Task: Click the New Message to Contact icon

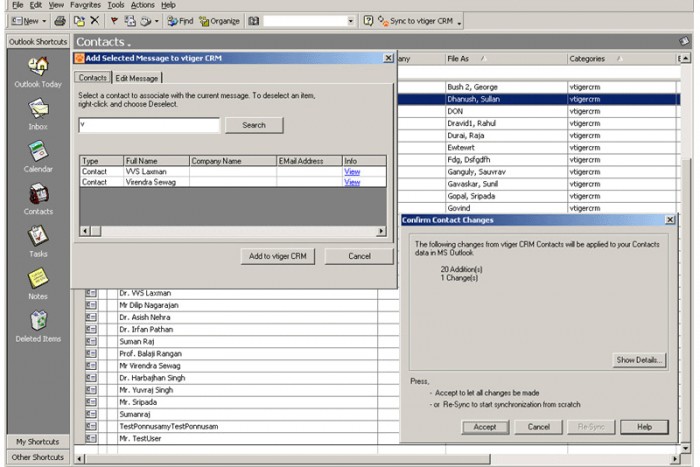Action: click(x=130, y=21)
